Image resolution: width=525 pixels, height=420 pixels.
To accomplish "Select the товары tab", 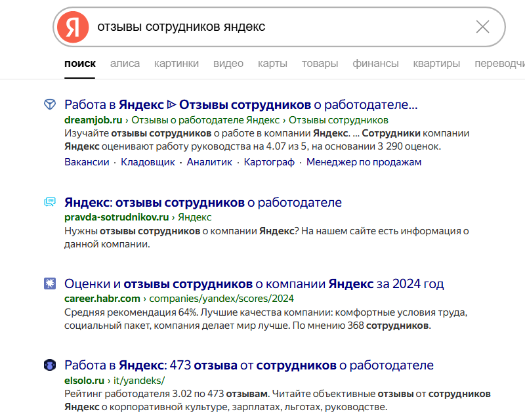I will pyautogui.click(x=320, y=63).
